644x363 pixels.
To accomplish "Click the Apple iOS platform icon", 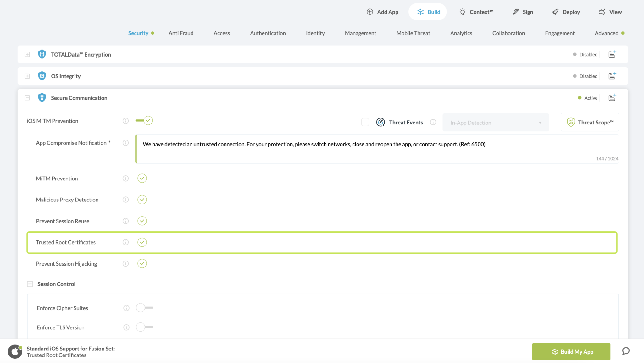I will coord(15,351).
